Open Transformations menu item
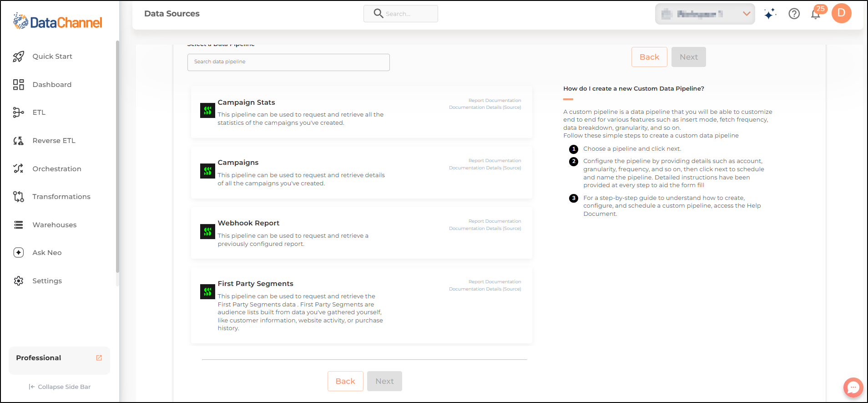Screen dimensions: 868x403 (x=61, y=197)
